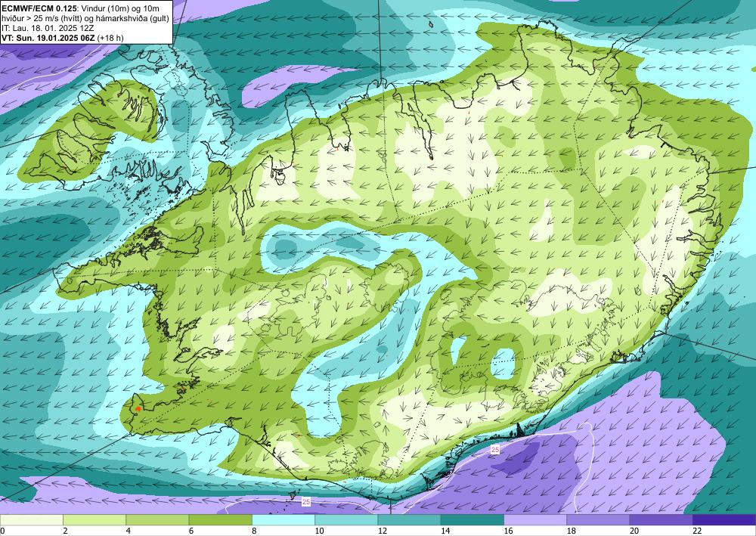Click the legend scale number 0
756x536 pixels.
[x=3, y=531]
